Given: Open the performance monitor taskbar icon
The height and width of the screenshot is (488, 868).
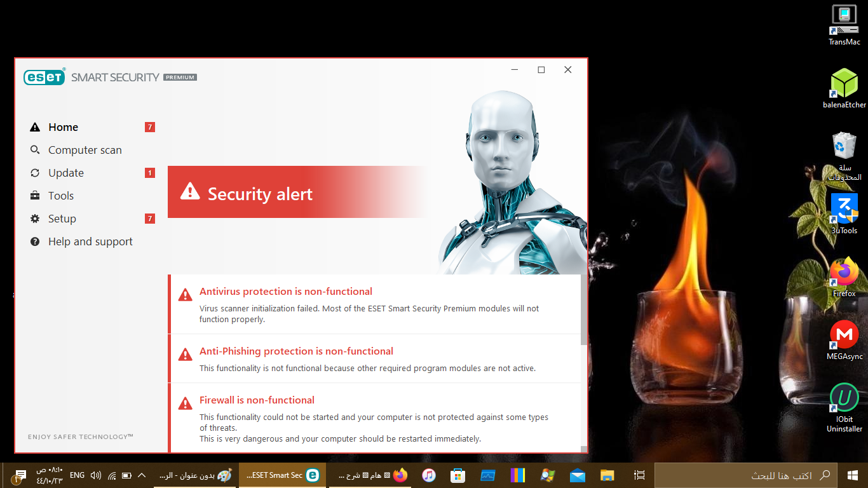Looking at the screenshot, I should (487, 475).
